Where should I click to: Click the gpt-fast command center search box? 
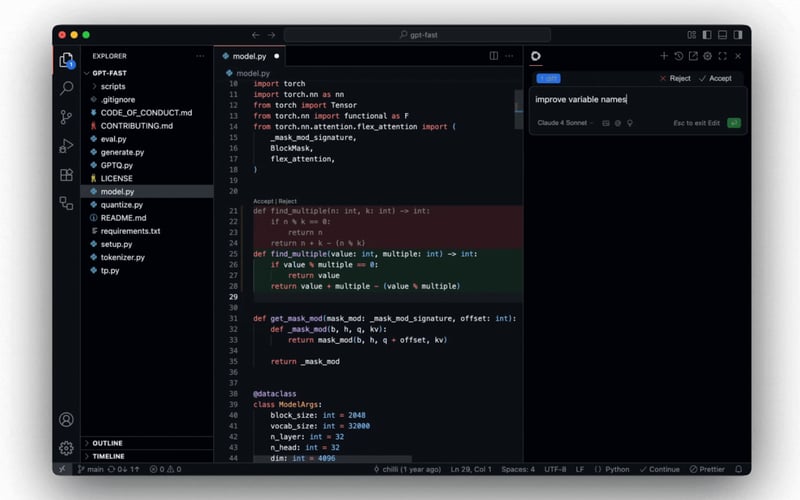point(417,35)
